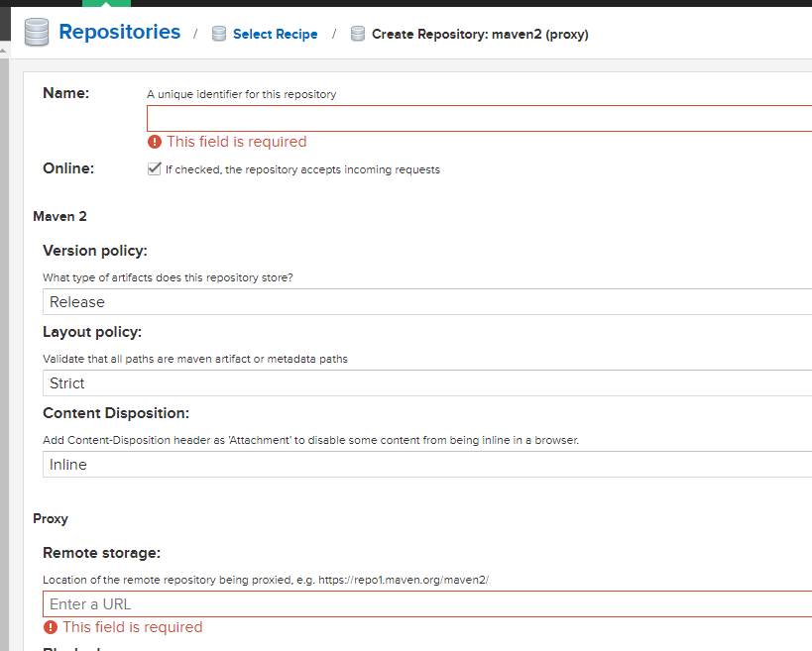
Task: Go back to Repositories via breadcrumb title
Action: [x=119, y=33]
